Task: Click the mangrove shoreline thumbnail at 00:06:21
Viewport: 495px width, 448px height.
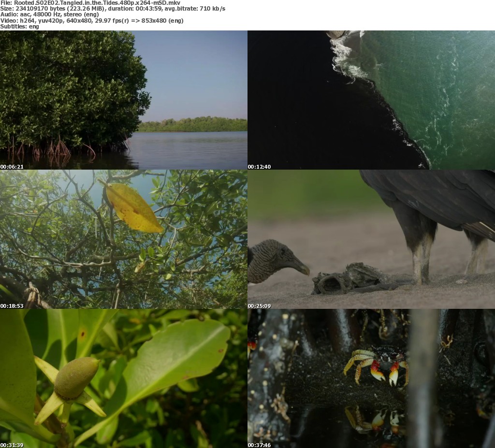Action: click(x=124, y=100)
